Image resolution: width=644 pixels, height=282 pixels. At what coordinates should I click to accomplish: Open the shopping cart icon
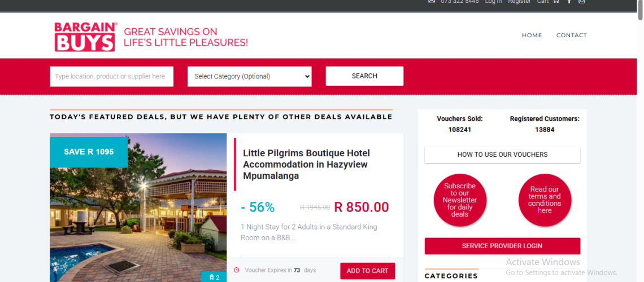556,2
